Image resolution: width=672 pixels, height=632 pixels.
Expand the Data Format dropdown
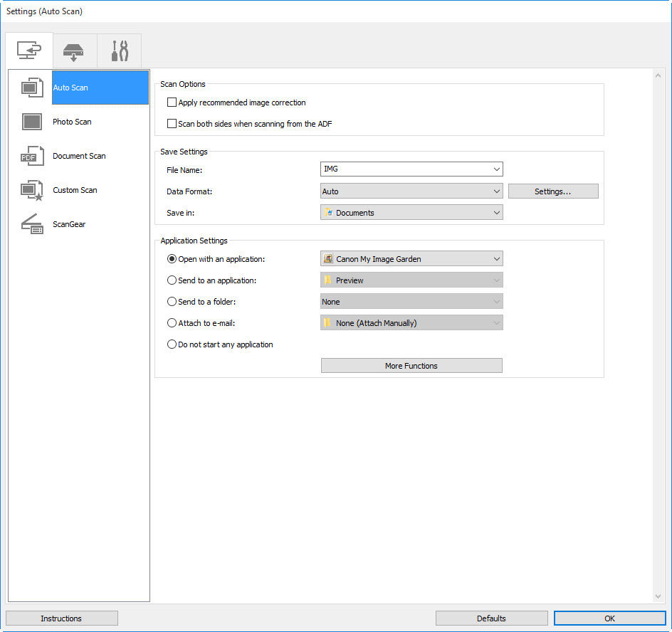498,191
